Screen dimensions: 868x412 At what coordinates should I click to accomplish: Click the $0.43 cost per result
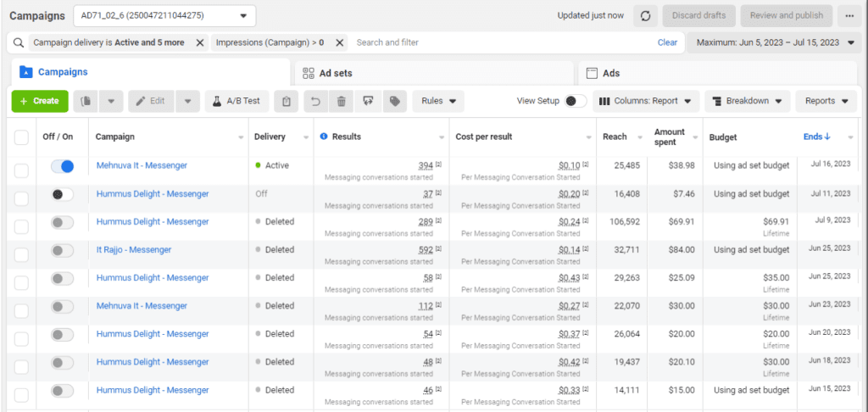[569, 277]
